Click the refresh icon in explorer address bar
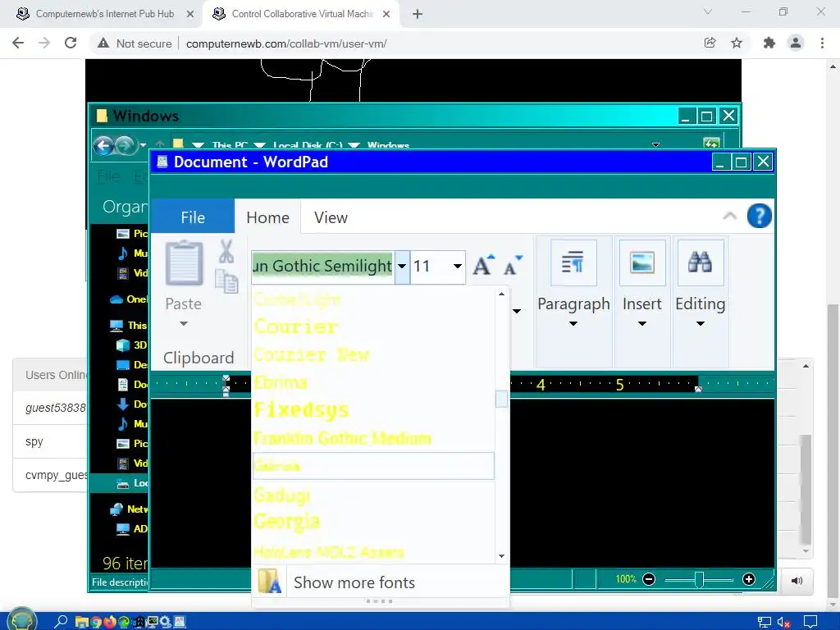This screenshot has width=840, height=630. click(711, 144)
